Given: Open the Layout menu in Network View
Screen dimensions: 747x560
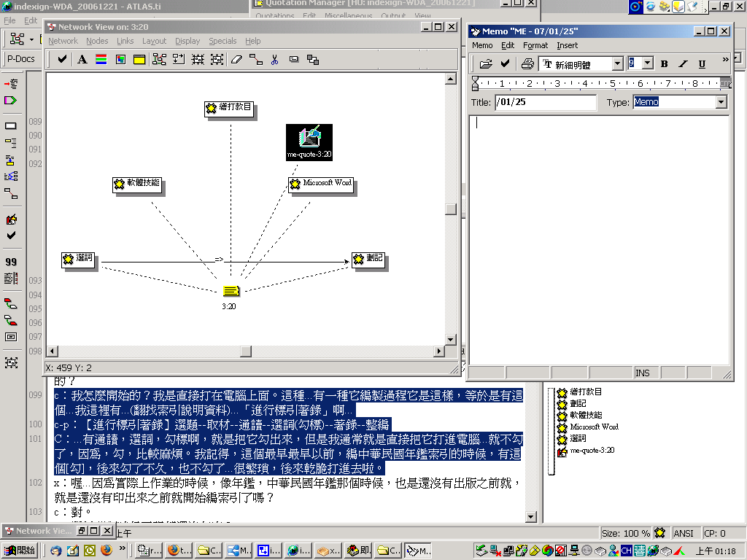Looking at the screenshot, I should [x=155, y=41].
